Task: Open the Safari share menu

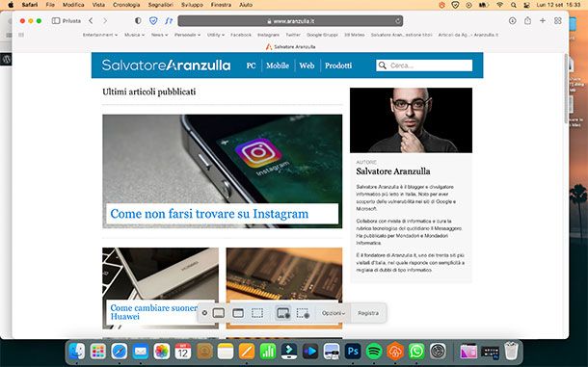Action: (x=527, y=20)
